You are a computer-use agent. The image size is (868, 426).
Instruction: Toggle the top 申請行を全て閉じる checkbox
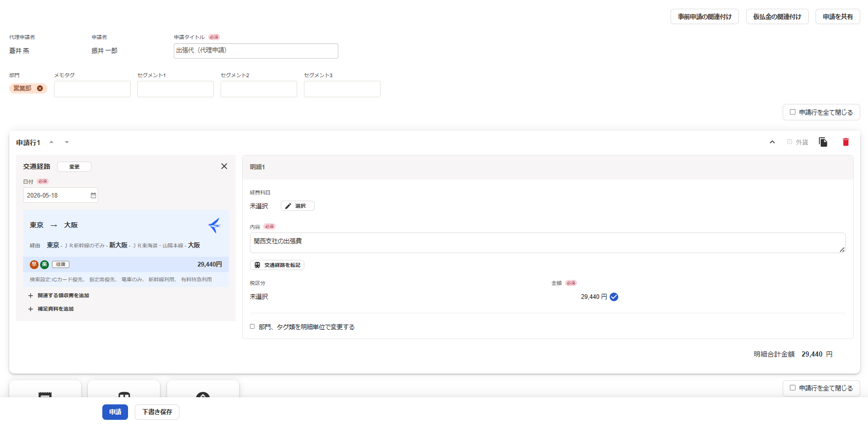[792, 112]
